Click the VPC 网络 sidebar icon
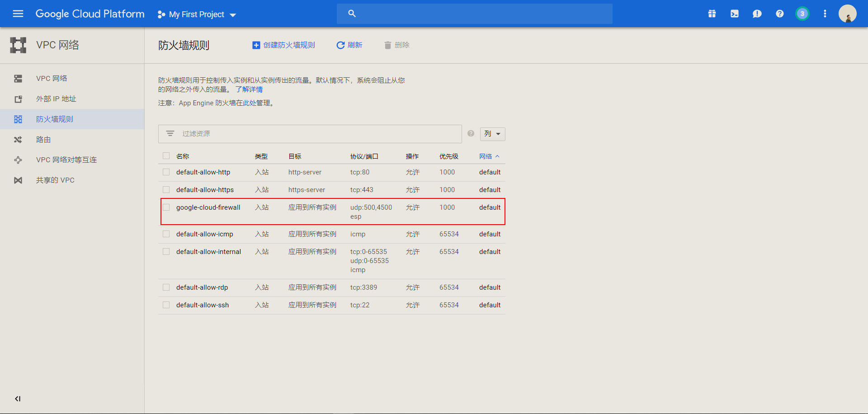Screen dimensions: 868x414 point(18,79)
